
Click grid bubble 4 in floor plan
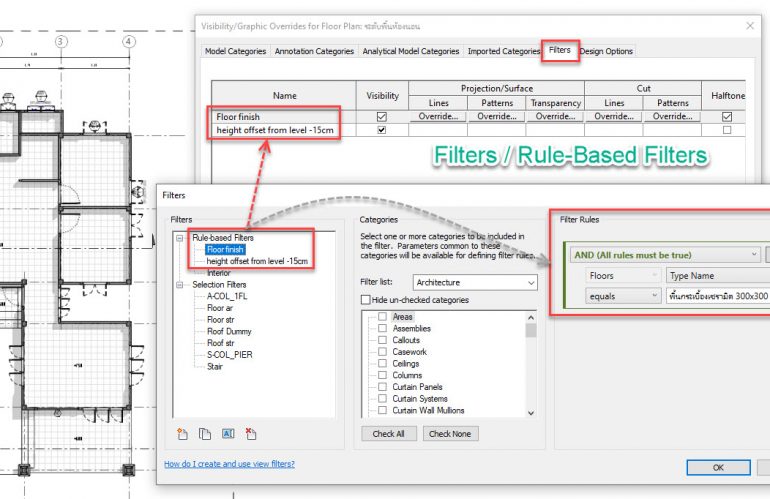(x=129, y=41)
